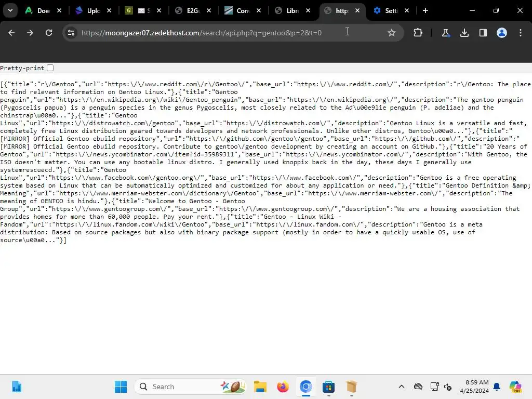Go forward to the next page
This screenshot has height=399, width=532.
coord(30,33)
